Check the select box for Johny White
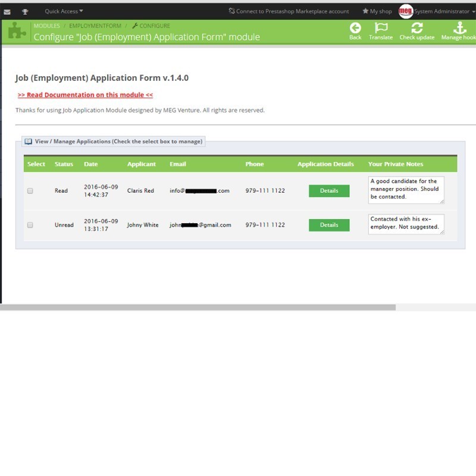The width and height of the screenshot is (476, 476). [30, 225]
